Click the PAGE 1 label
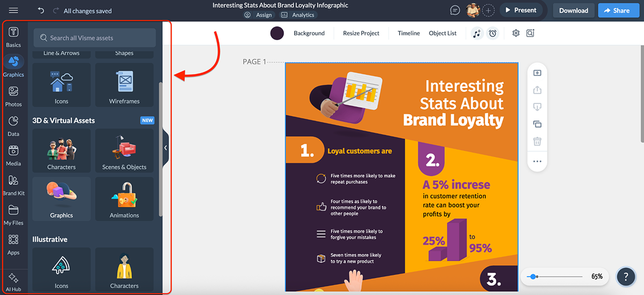This screenshot has height=295, width=644. 254,62
